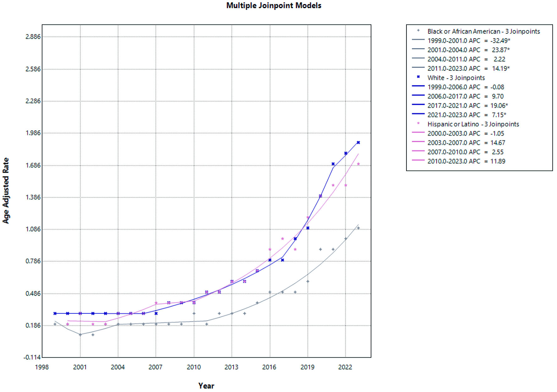Screen dimensions: 557x392
Task: Select the 'Hispanic or Latino - 3 Joinpoints' legend text
Action: 473,124
